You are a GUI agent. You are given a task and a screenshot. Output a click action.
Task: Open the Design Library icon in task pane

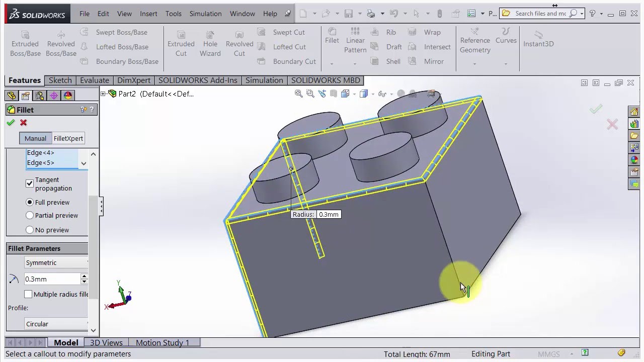click(x=634, y=124)
